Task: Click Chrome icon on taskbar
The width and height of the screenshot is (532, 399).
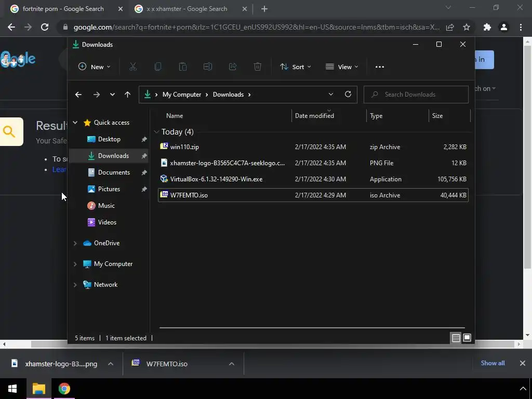Action: [64, 389]
